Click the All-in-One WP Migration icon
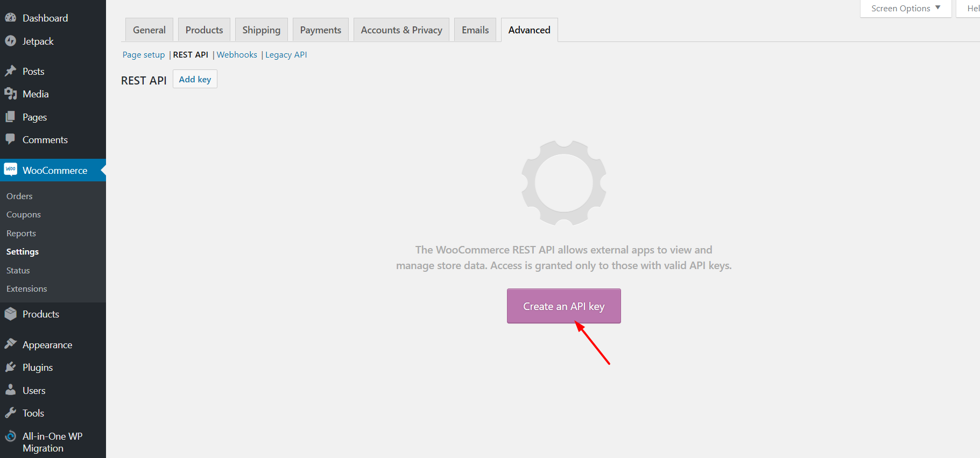The width and height of the screenshot is (980, 458). pyautogui.click(x=11, y=436)
